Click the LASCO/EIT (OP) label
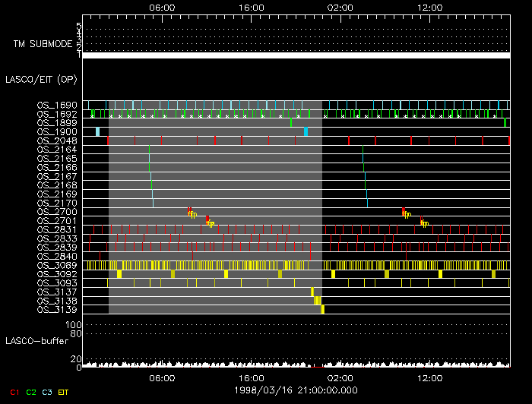Screen dimensions: 532x404 coord(41,80)
